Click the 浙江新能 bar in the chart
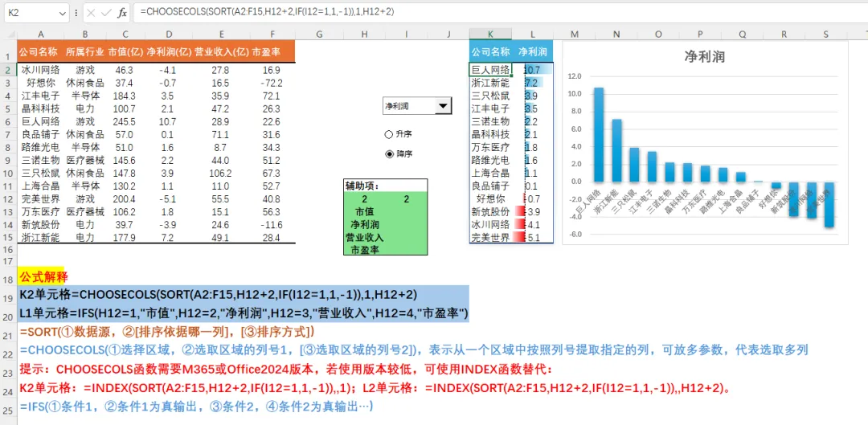The height and width of the screenshot is (425, 868). [x=616, y=150]
